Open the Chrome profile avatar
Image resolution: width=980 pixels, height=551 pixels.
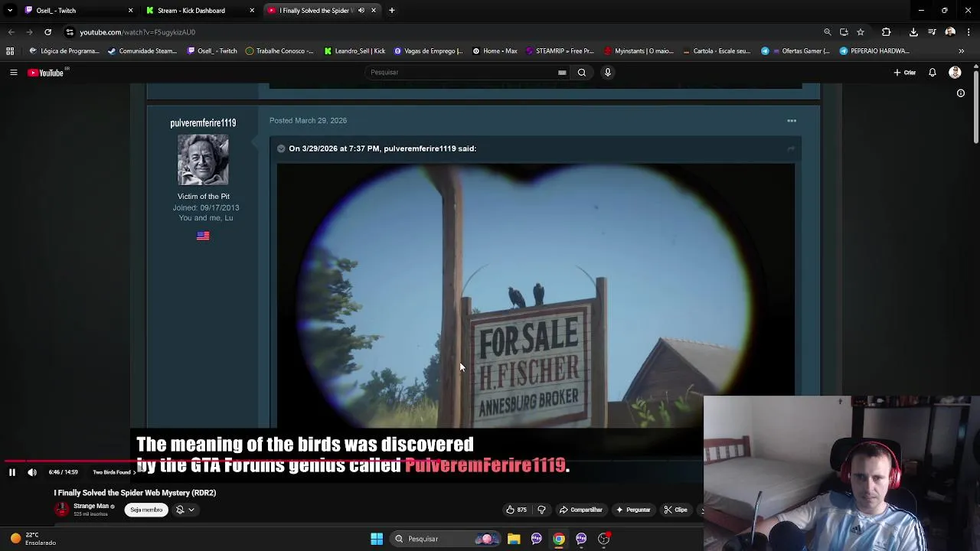click(x=950, y=32)
